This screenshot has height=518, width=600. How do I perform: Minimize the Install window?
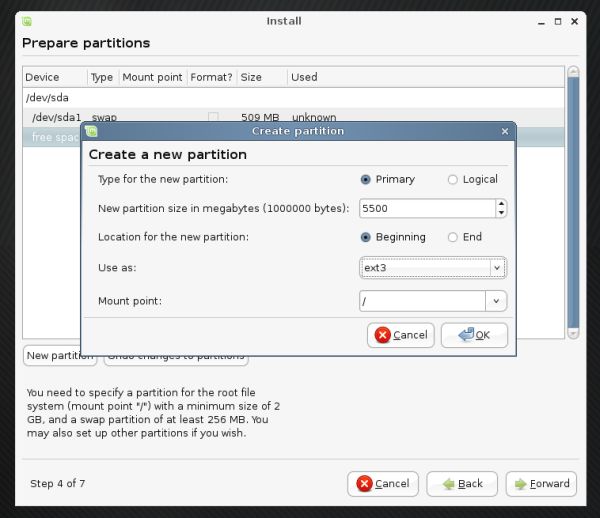pos(541,22)
